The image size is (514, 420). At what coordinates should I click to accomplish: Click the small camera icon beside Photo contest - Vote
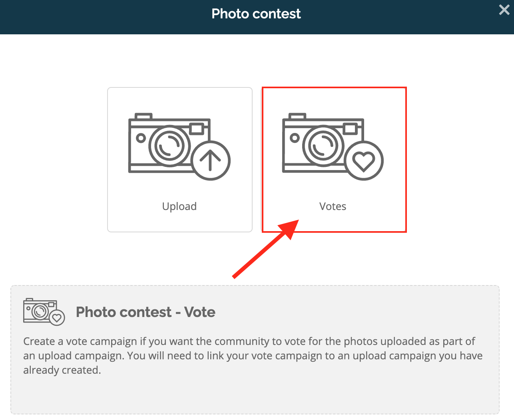[44, 312]
